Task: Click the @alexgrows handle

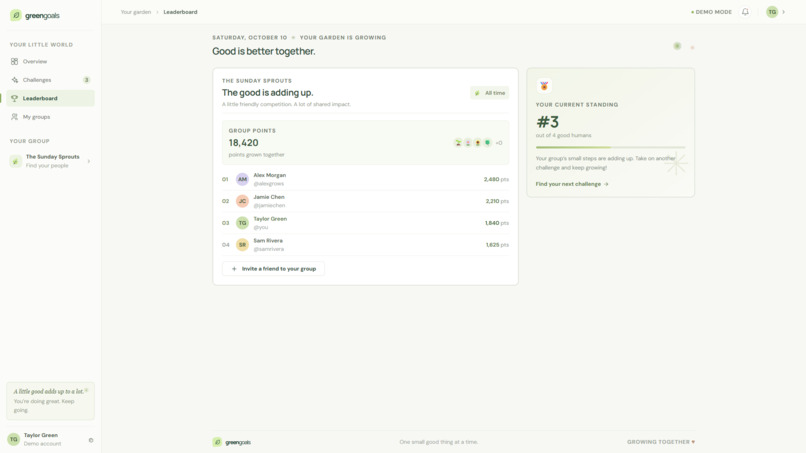Action: pyautogui.click(x=268, y=184)
